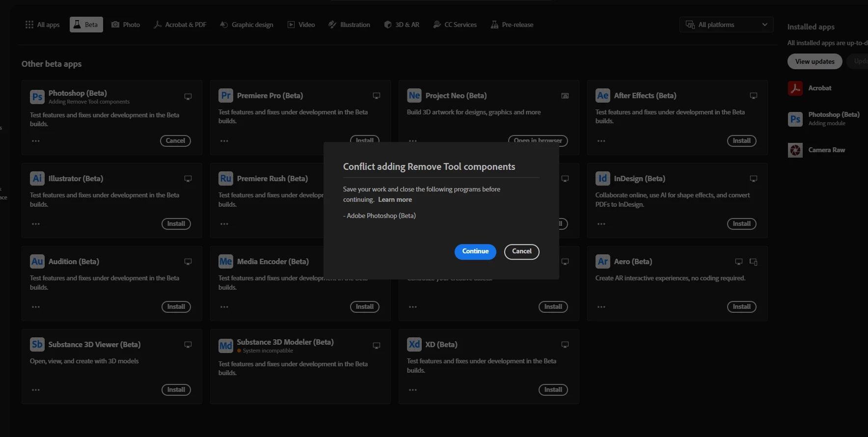Screen dimensions: 868x437
Task: Click the InDesign Id icon
Action: tap(603, 178)
